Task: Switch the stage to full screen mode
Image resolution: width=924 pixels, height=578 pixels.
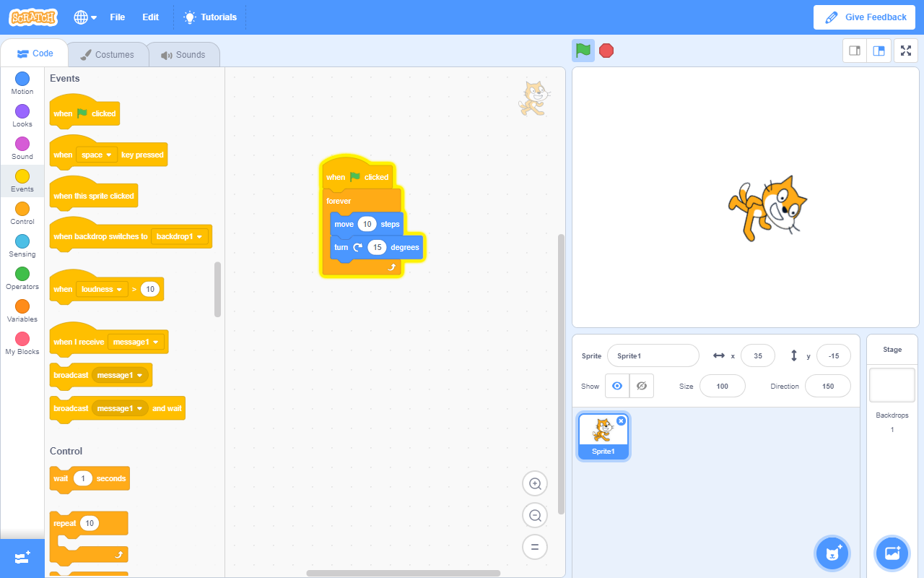Action: point(906,51)
